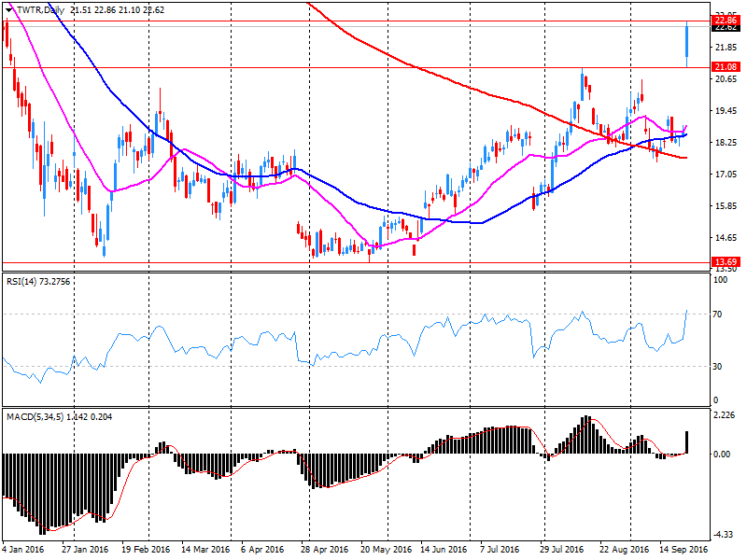
Task: Click the 14 Sep 2016 date label
Action: pyautogui.click(x=684, y=549)
